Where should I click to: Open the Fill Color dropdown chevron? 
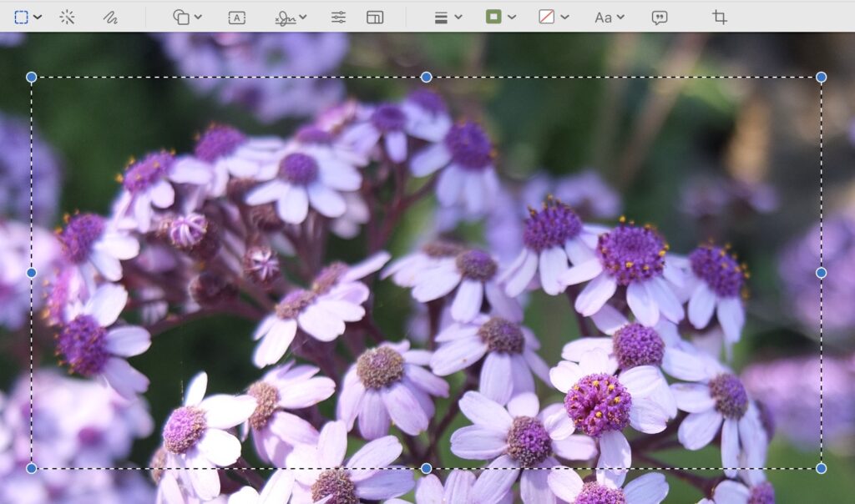pos(565,18)
